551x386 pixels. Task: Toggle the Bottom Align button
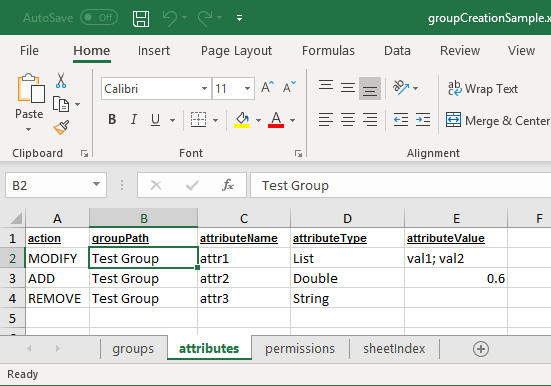coord(370,88)
